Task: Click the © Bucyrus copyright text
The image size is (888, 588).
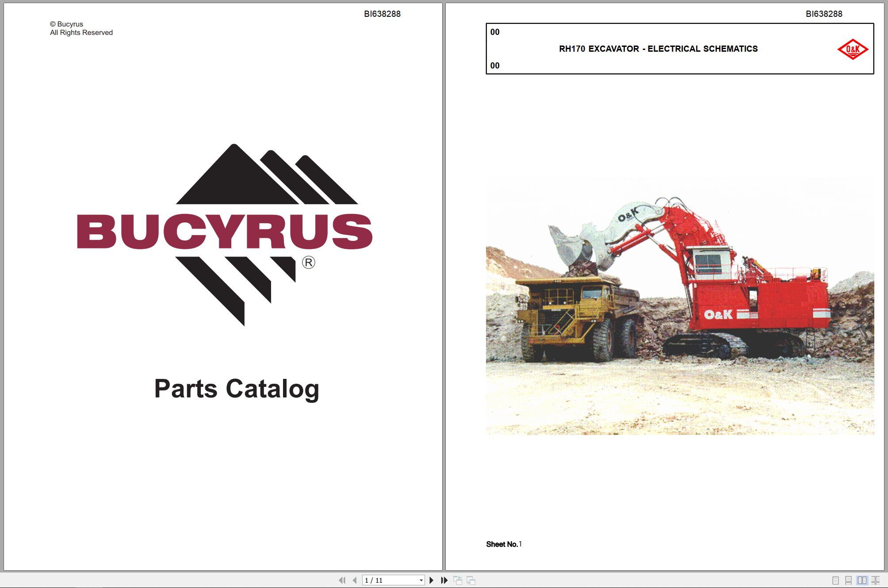Action: (x=66, y=24)
